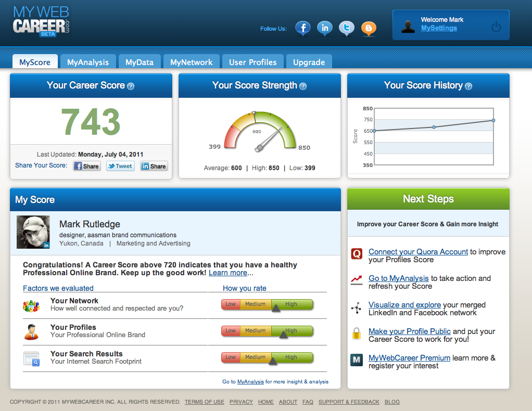Open help for Your Score Strength
The height and width of the screenshot is (411, 532).
coord(303,86)
